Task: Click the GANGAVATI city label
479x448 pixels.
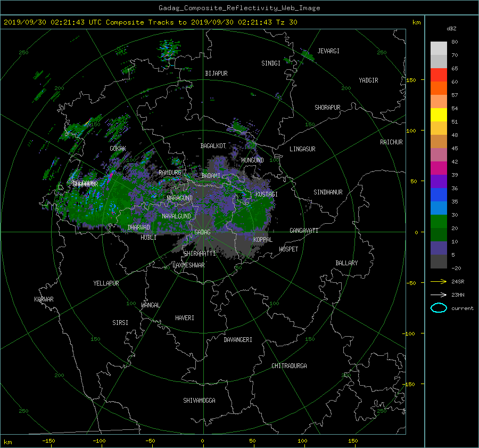Action: tap(304, 231)
